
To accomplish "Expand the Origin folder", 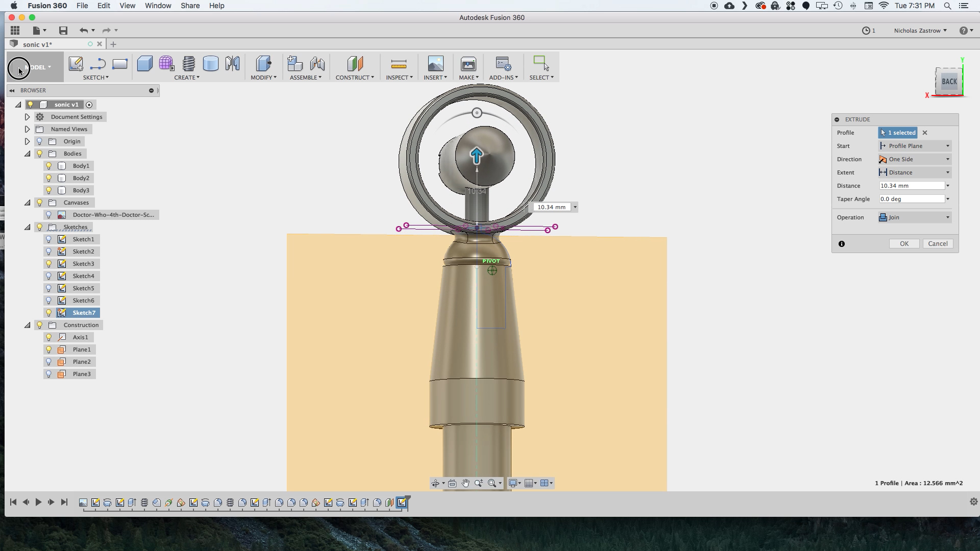I will [x=28, y=141].
